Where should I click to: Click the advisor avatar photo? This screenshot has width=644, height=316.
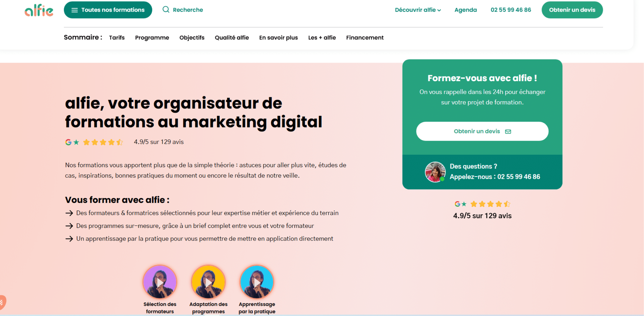pyautogui.click(x=435, y=172)
